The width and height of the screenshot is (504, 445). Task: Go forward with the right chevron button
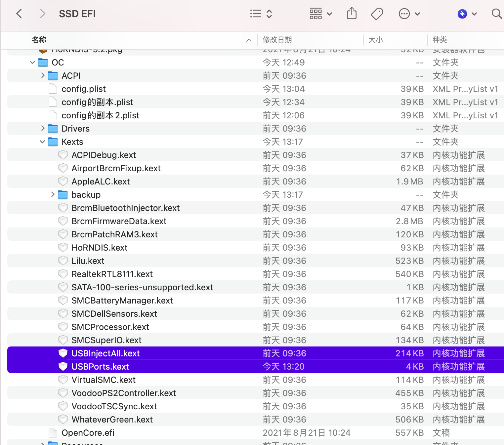tap(42, 14)
